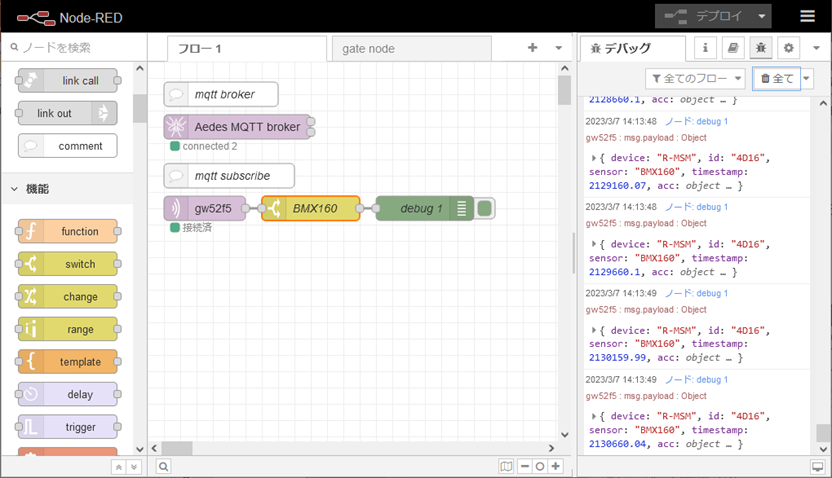Click the add new flow plus icon

coord(532,48)
